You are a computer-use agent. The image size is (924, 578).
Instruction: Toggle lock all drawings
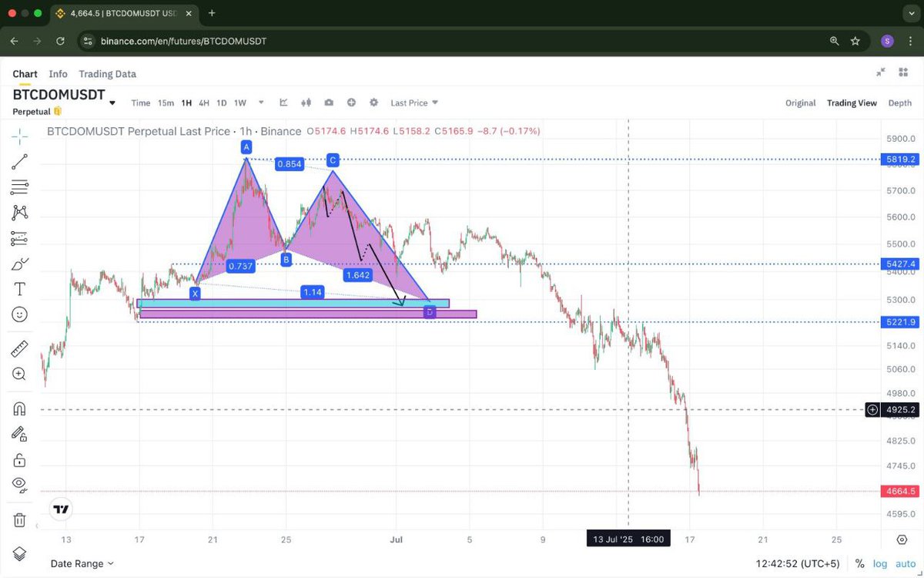tap(19, 460)
